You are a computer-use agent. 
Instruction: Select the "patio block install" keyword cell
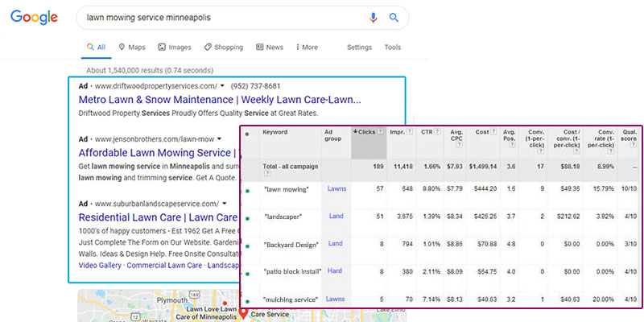point(292,271)
